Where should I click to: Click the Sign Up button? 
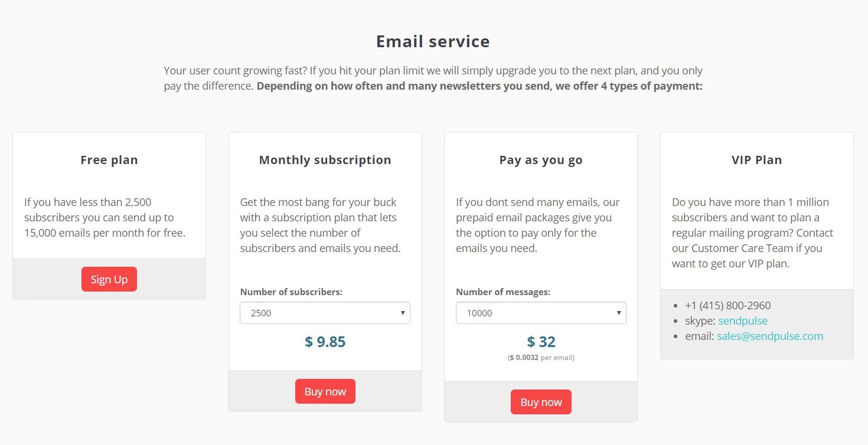pos(109,279)
